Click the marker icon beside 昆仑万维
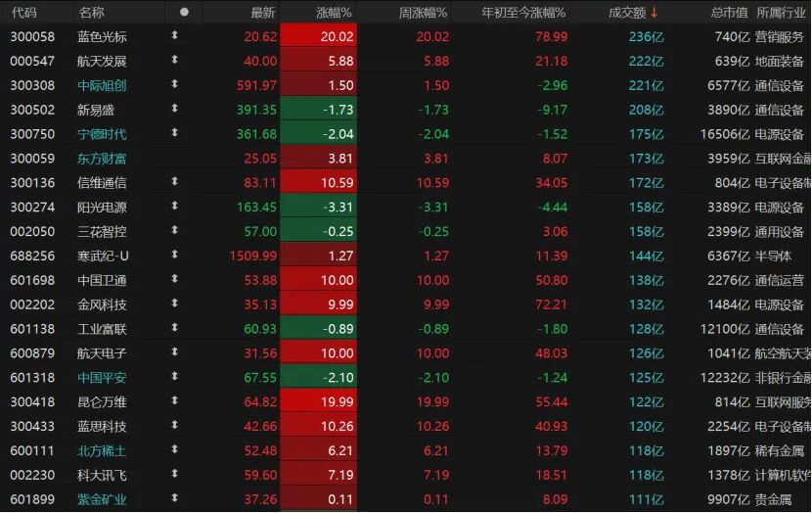 [175, 401]
